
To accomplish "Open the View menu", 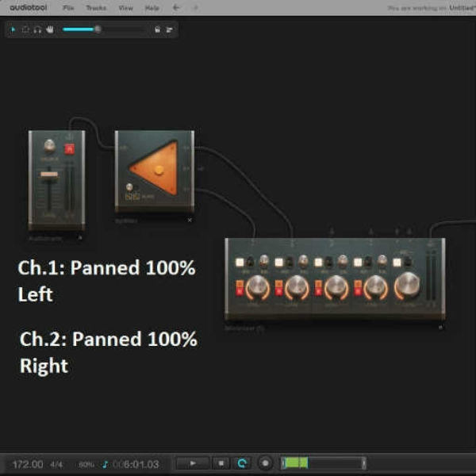I will click(125, 8).
